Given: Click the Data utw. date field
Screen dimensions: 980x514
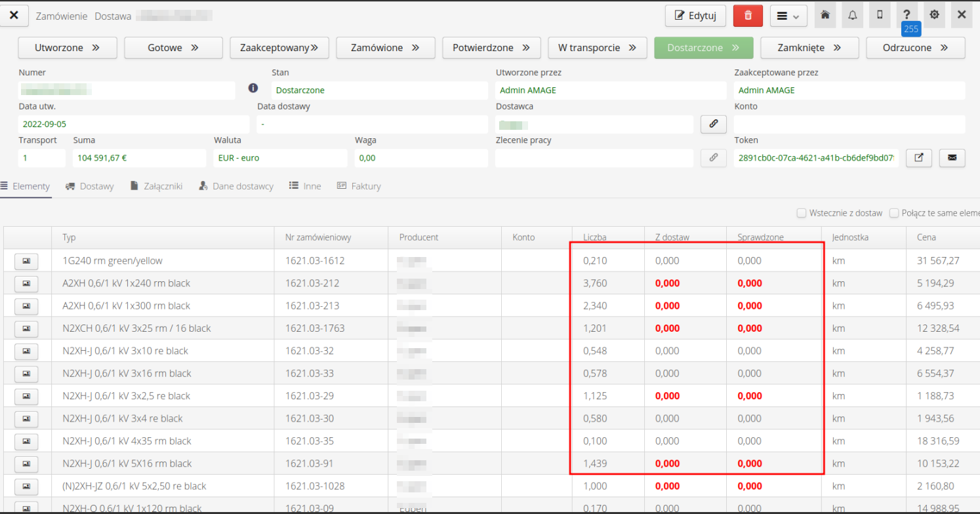Looking at the screenshot, I should 133,124.
